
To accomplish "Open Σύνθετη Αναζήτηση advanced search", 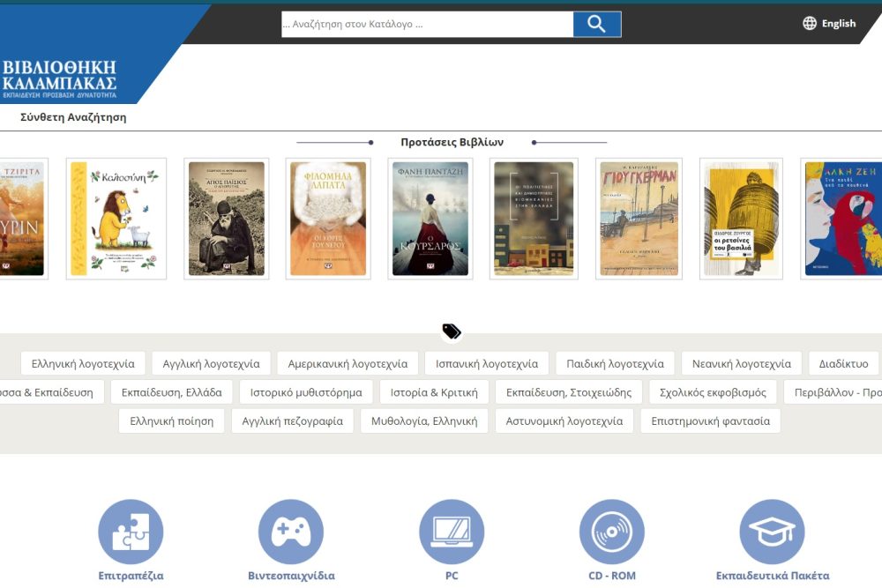I will click(x=73, y=117).
